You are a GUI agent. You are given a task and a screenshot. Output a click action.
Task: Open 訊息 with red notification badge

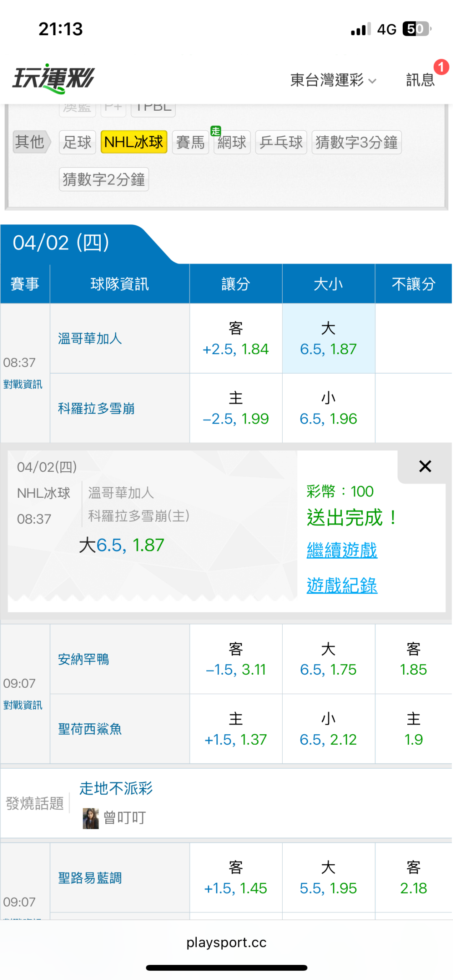420,79
